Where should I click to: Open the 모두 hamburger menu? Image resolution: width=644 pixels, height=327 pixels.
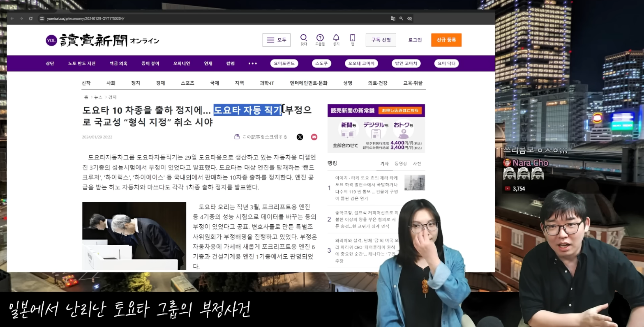tap(276, 40)
